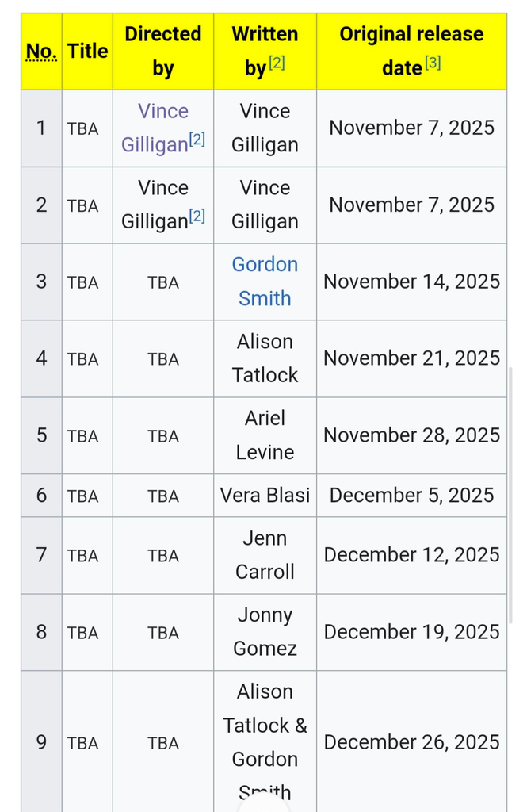Click the Alison Tatlock cell in episode 4
Image resolution: width=527 pixels, height=812 pixels.
[x=265, y=358]
